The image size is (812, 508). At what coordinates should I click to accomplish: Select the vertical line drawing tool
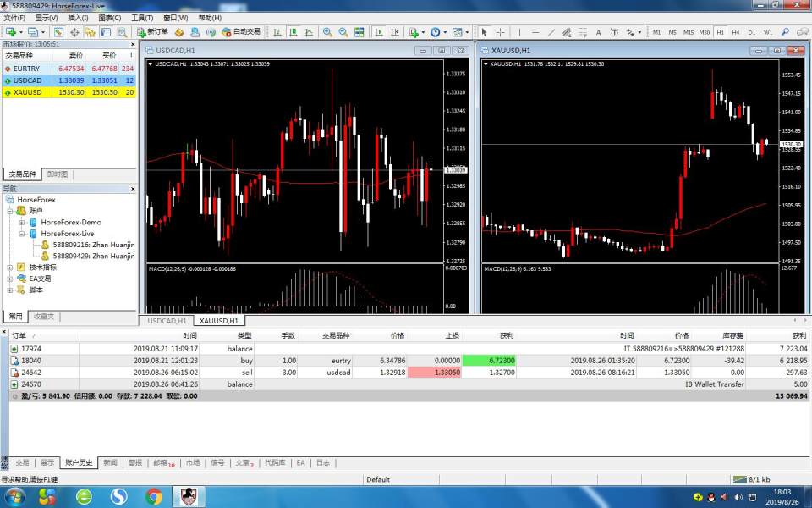519,32
